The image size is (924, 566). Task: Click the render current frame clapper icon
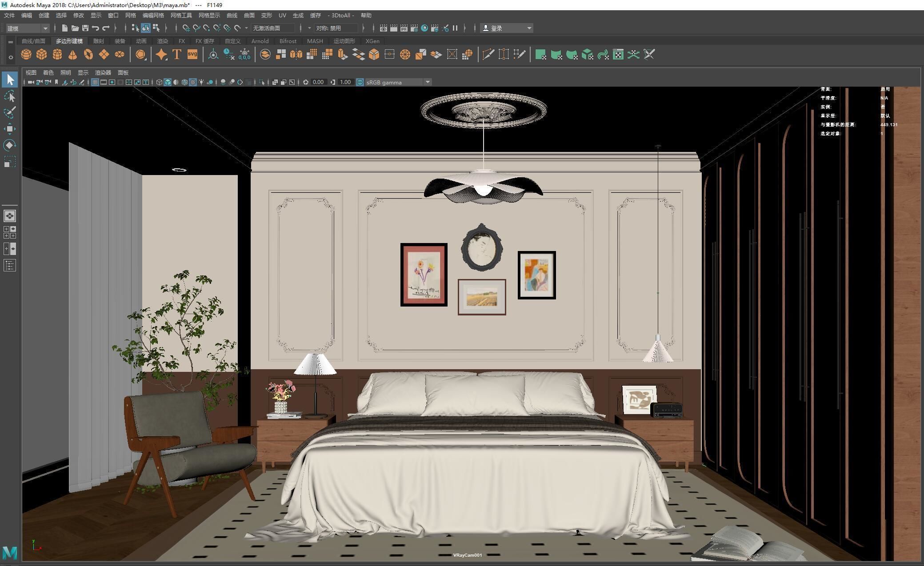tap(394, 28)
